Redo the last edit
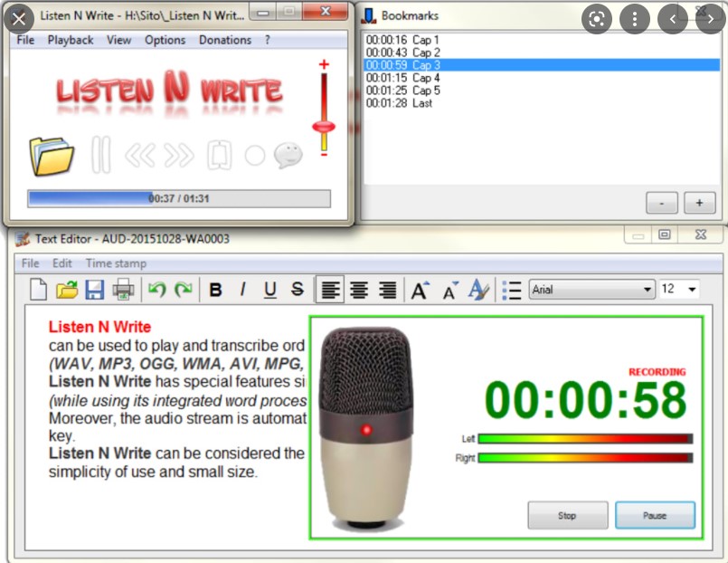 pos(184,290)
